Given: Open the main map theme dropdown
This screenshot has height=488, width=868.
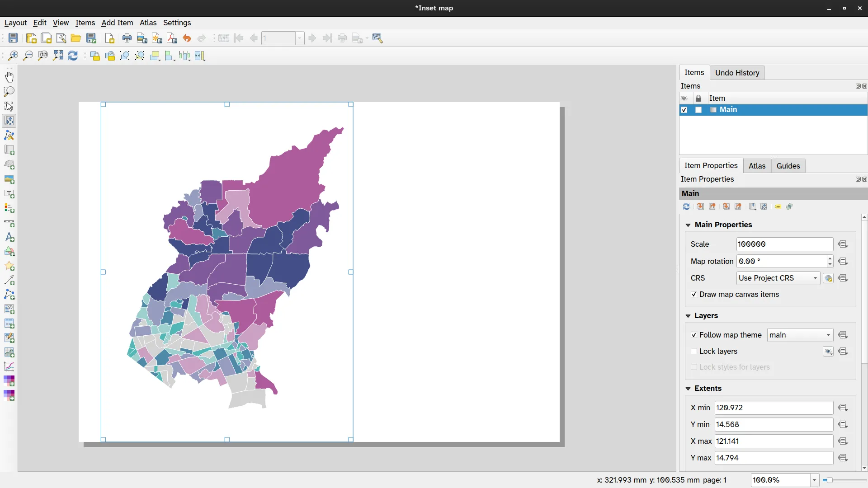Looking at the screenshot, I should 800,335.
